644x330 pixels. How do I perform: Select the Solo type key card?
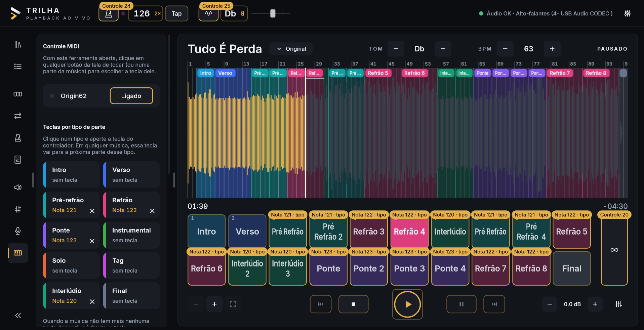71,265
